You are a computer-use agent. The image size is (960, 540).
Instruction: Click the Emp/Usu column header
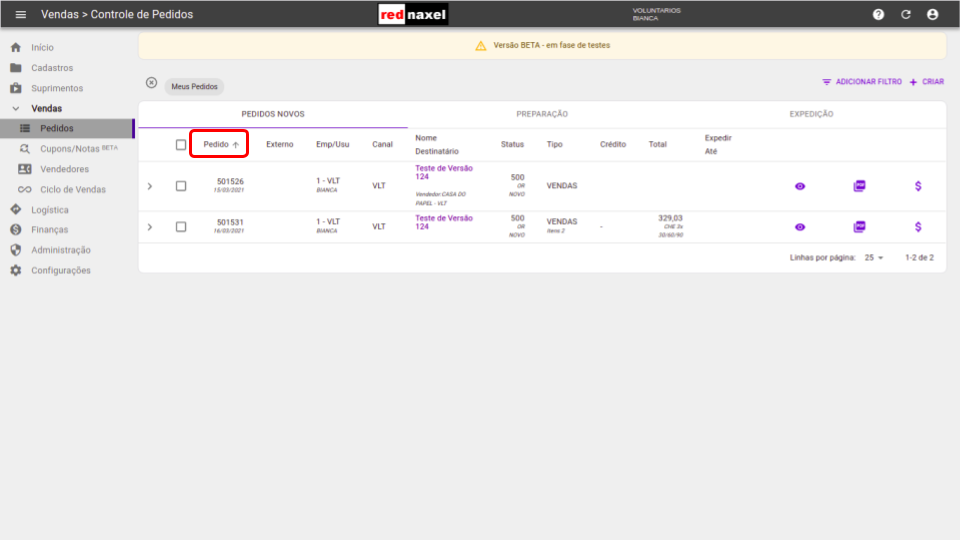pyautogui.click(x=332, y=144)
